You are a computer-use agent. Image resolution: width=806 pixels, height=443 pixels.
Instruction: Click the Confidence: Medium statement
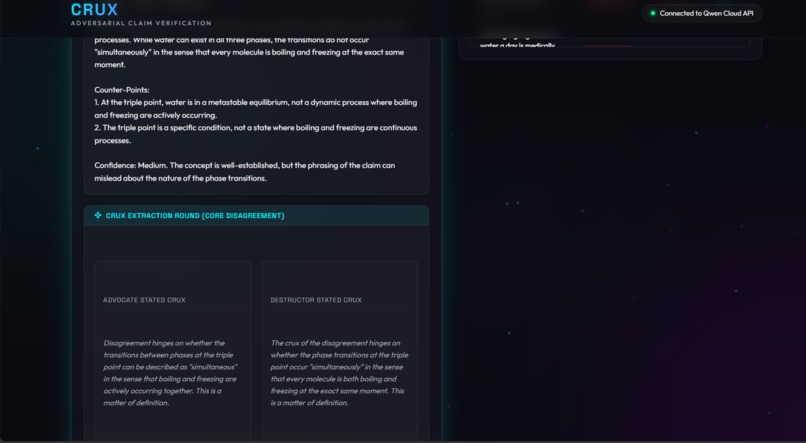[245, 172]
